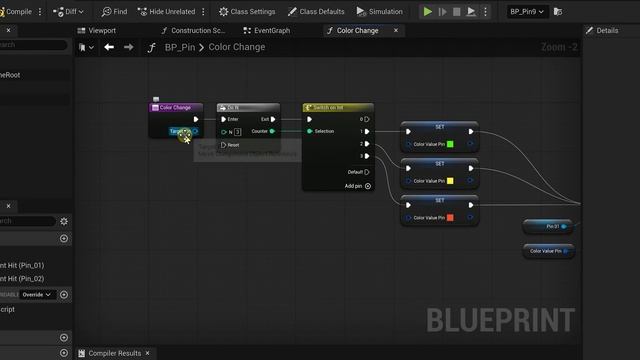
Task: Compile the blueprint
Action: (16, 11)
